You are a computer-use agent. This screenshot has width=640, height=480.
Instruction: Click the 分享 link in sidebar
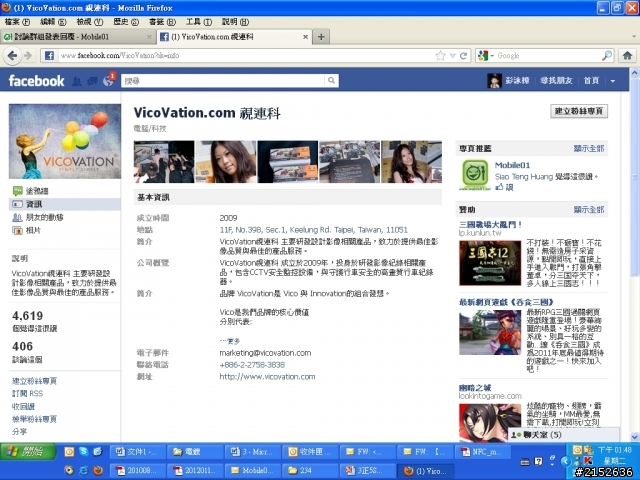coord(19,432)
